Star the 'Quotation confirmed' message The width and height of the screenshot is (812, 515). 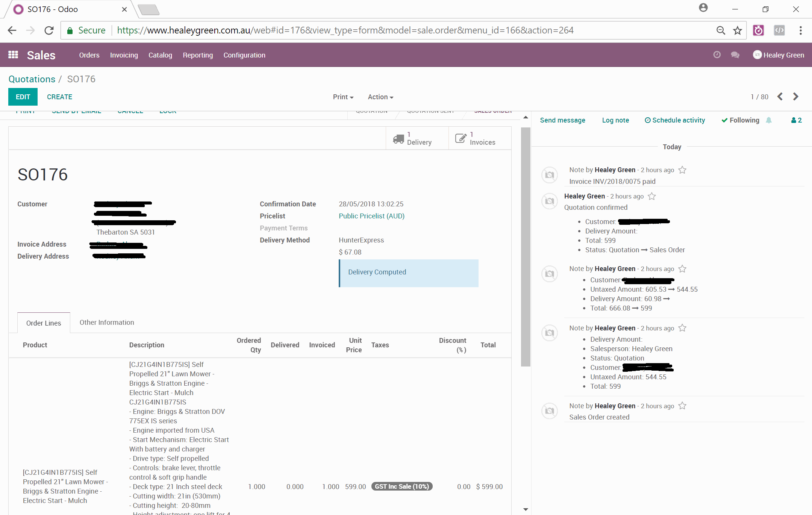pos(652,196)
